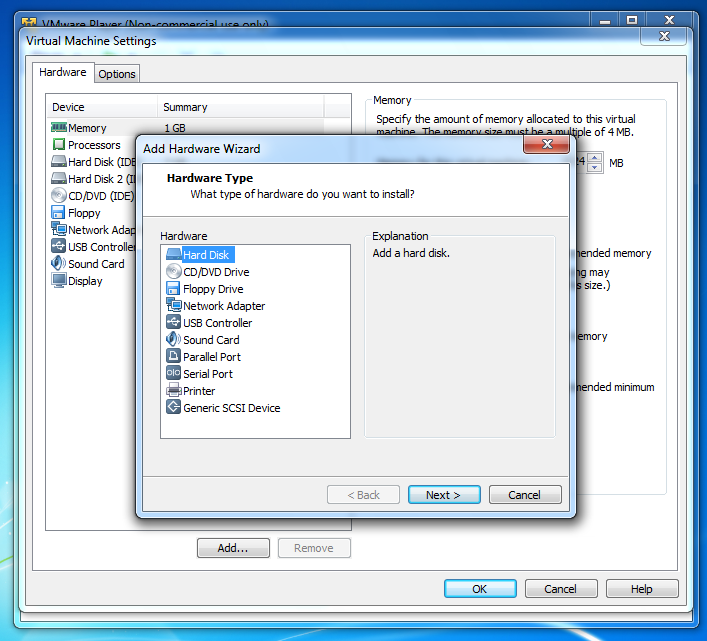Click the Hard Disk 2 drive icon
Screen dimensions: 707x641
[59, 179]
